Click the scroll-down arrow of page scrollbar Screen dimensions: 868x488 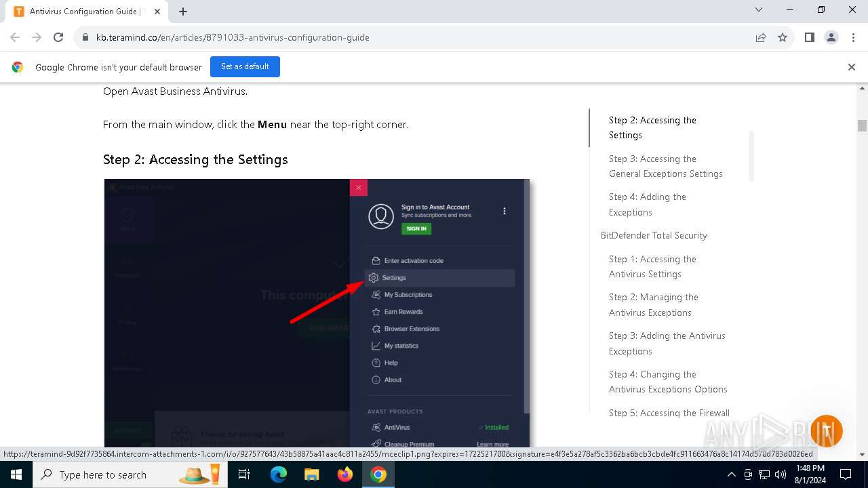pyautogui.click(x=862, y=455)
